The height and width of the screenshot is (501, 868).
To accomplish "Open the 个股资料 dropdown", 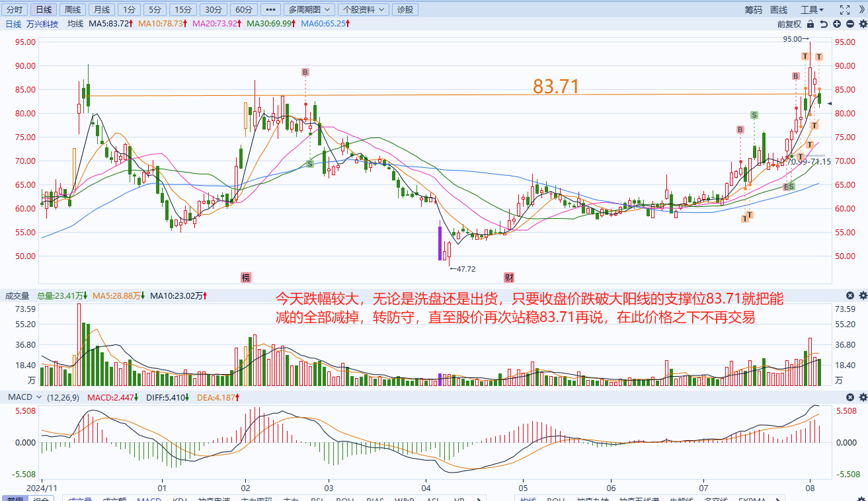I will [x=363, y=10].
